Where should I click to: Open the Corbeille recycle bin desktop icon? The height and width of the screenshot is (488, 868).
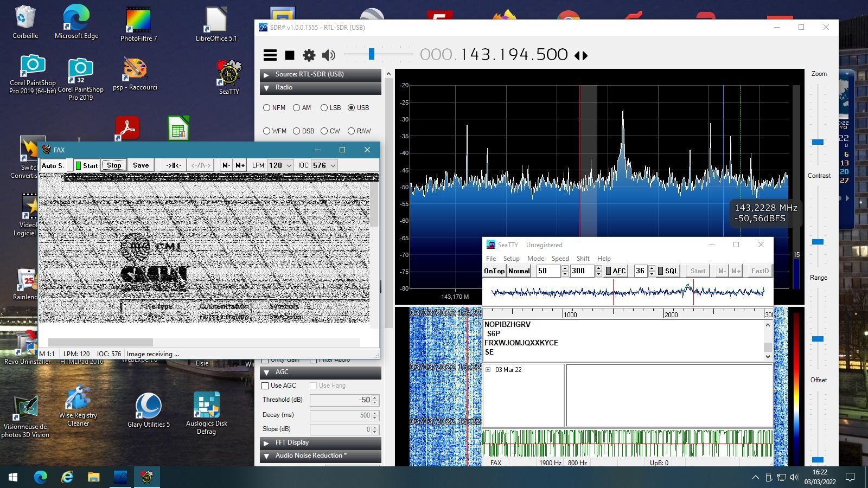(x=25, y=22)
